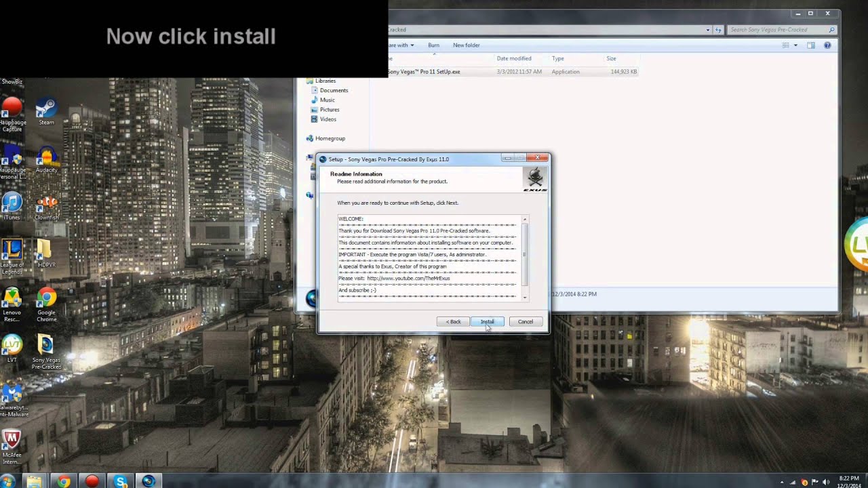Open Videos library in Explorer sidebar

click(x=328, y=119)
